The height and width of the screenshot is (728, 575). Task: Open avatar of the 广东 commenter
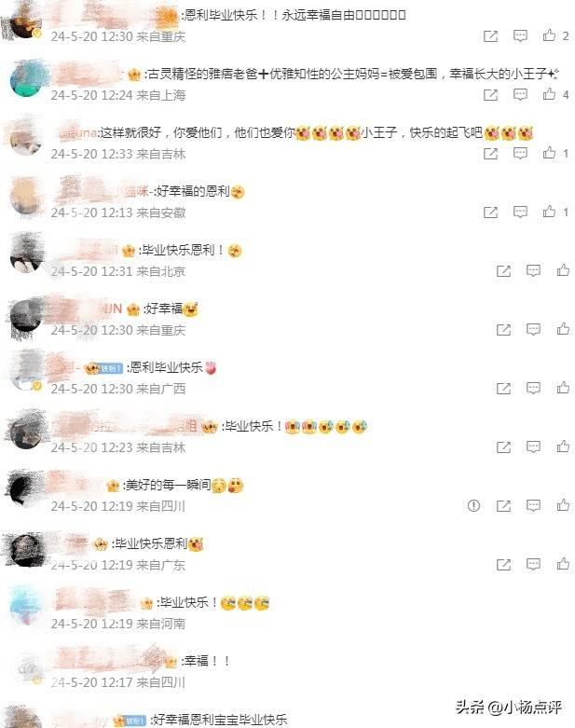click(27, 550)
